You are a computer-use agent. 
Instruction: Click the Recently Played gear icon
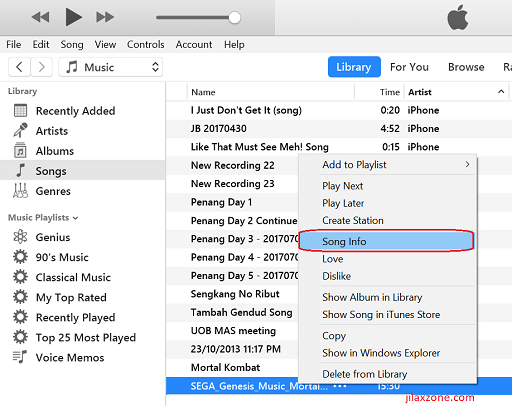click(x=20, y=317)
